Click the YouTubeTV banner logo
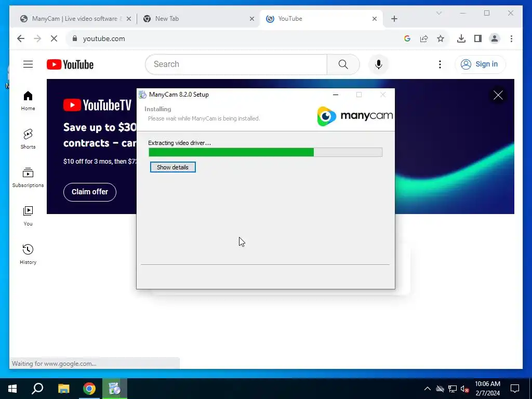 (97, 105)
